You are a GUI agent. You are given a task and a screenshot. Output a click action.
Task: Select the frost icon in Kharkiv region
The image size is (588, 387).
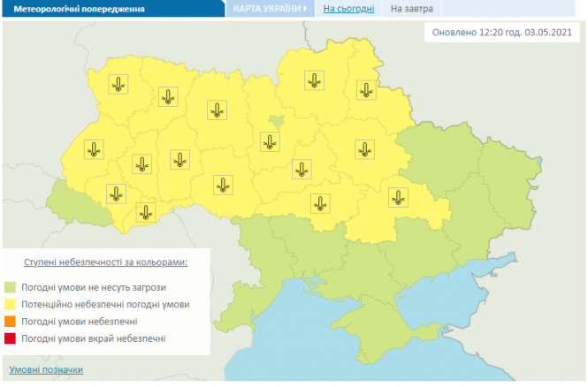tap(363, 149)
